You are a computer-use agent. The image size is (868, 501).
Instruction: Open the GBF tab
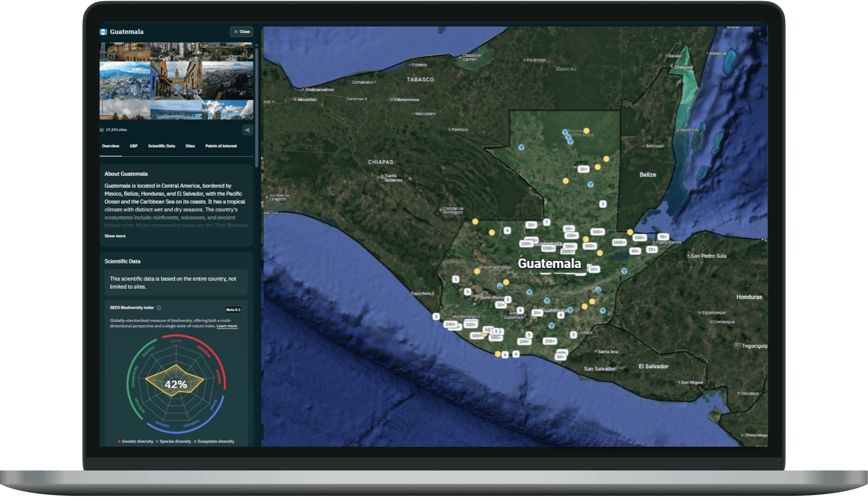pos(134,146)
